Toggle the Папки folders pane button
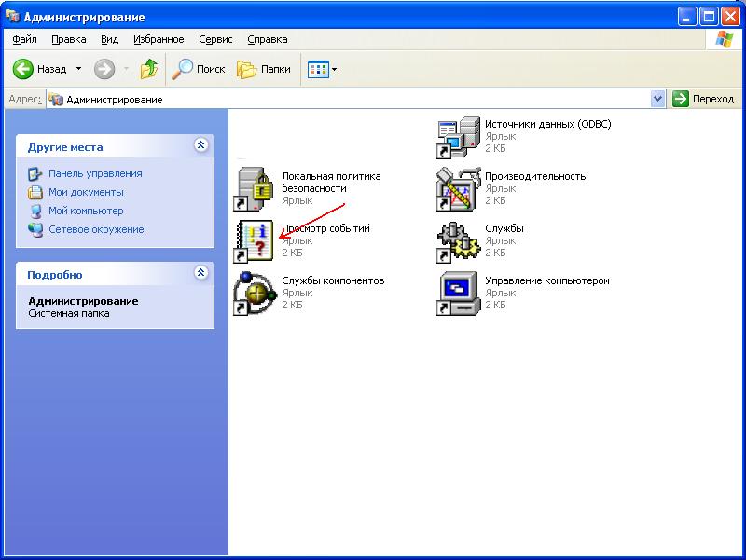Viewport: 746px width, 560px height. [x=264, y=69]
